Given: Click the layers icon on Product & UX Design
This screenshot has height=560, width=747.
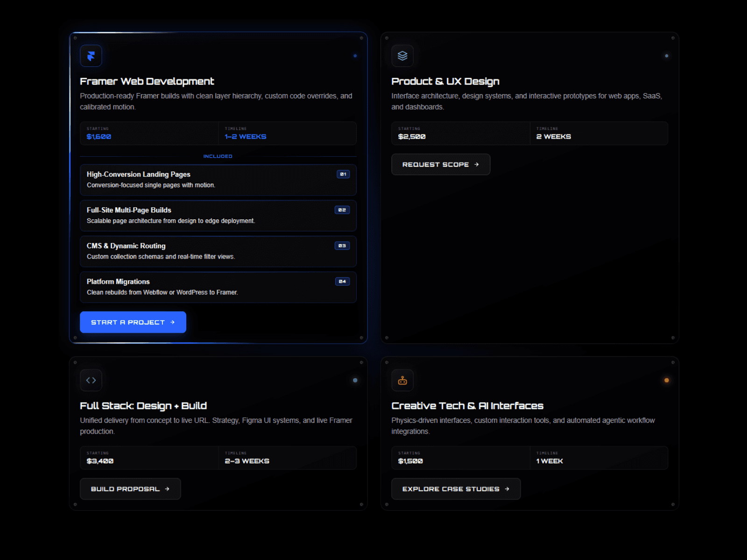Looking at the screenshot, I should point(402,56).
